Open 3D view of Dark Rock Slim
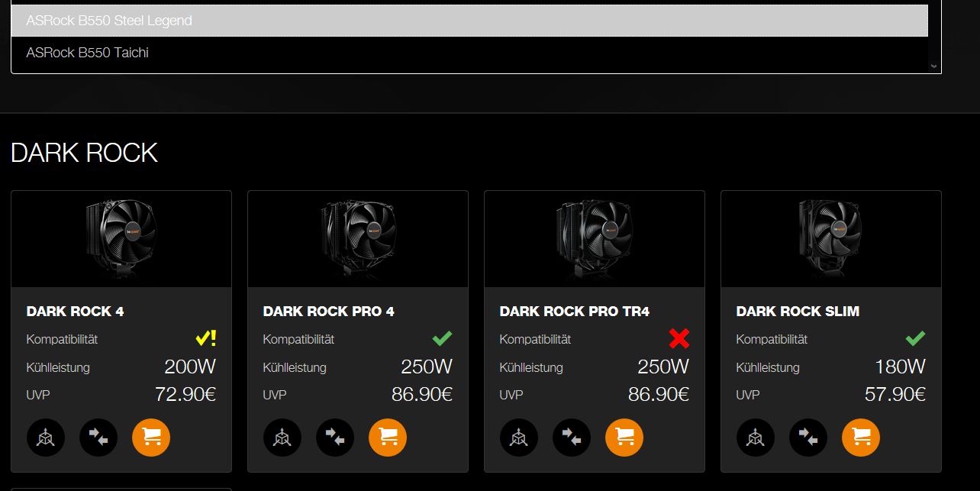This screenshot has height=491, width=980. (756, 438)
